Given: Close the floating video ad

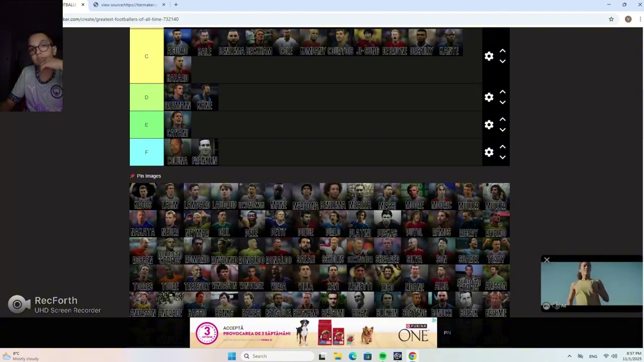Looking at the screenshot, I should (x=547, y=260).
